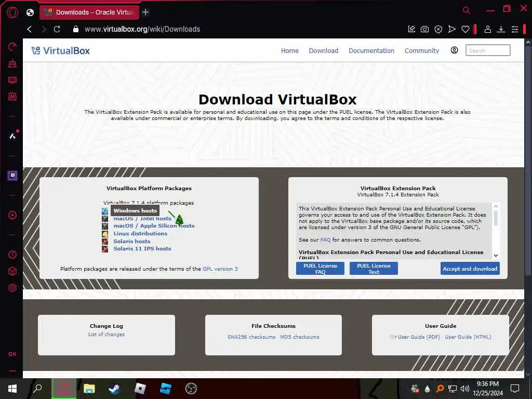
Task: Open the notification center icon
Action: click(515, 389)
